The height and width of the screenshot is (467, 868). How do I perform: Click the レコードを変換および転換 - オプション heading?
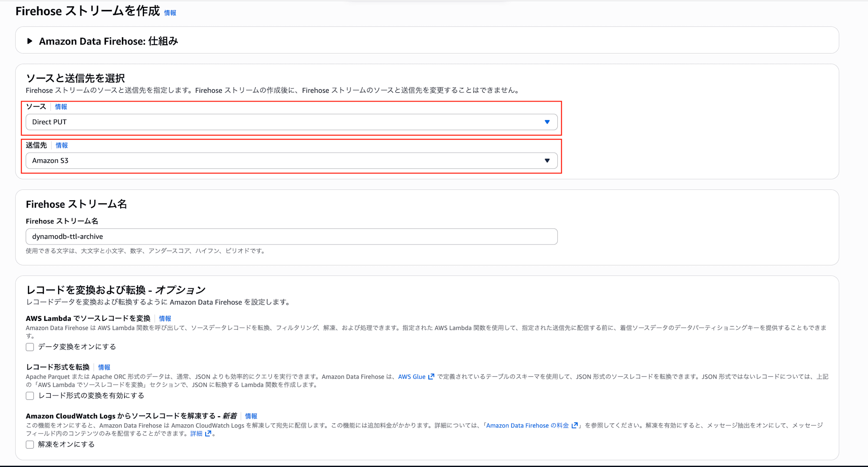pos(116,290)
